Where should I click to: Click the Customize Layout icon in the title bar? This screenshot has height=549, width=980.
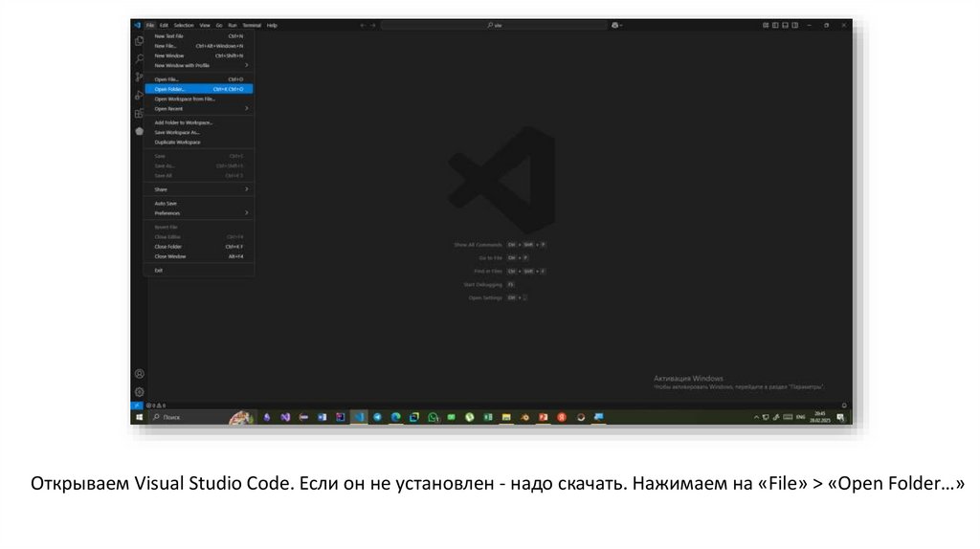pos(766,26)
